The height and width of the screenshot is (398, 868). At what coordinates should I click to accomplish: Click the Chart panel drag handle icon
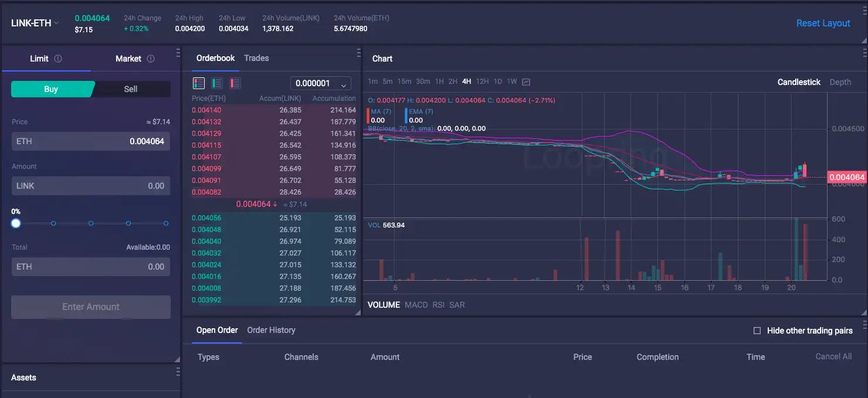(864, 53)
